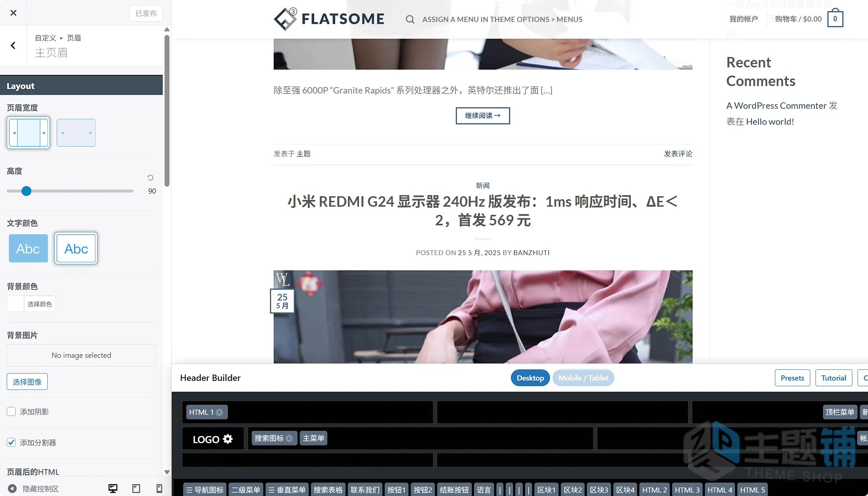Select the container-width header layout option
The height and width of the screenshot is (496, 868).
point(28,133)
